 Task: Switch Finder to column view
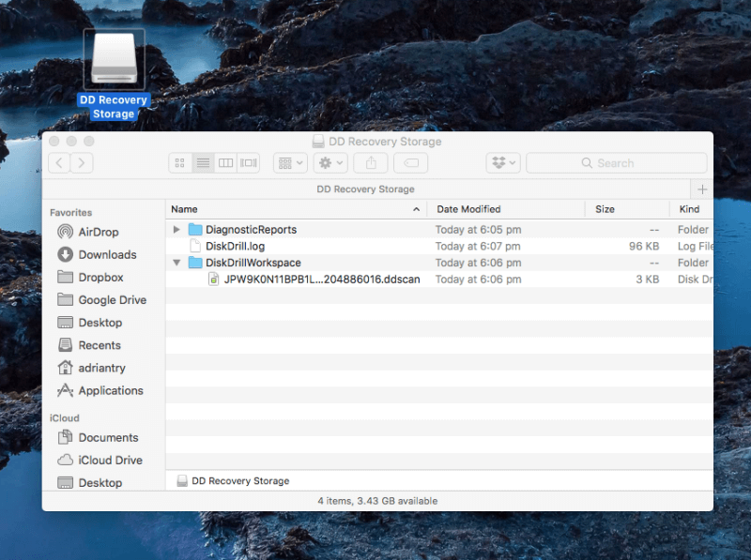(225, 163)
